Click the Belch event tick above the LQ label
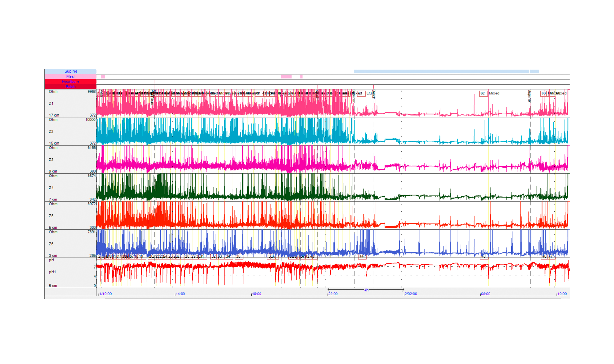 374,87
